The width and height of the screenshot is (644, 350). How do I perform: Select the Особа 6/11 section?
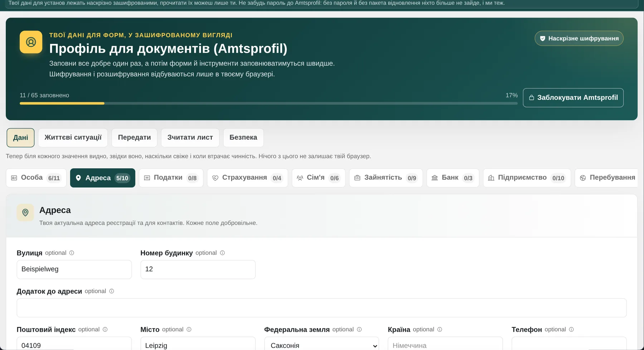(36, 178)
